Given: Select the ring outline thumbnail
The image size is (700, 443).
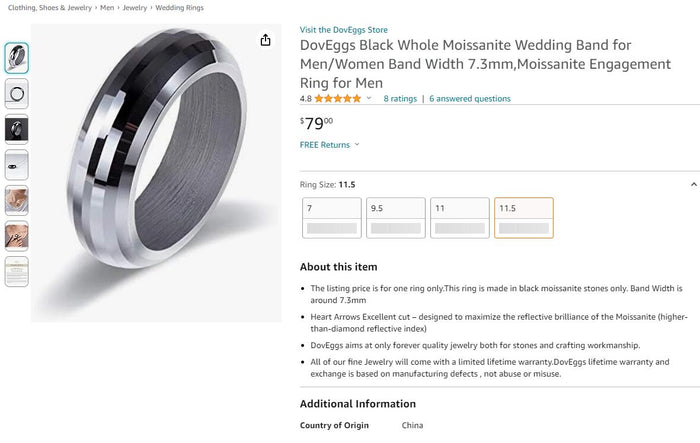Looking at the screenshot, I should 17,94.
